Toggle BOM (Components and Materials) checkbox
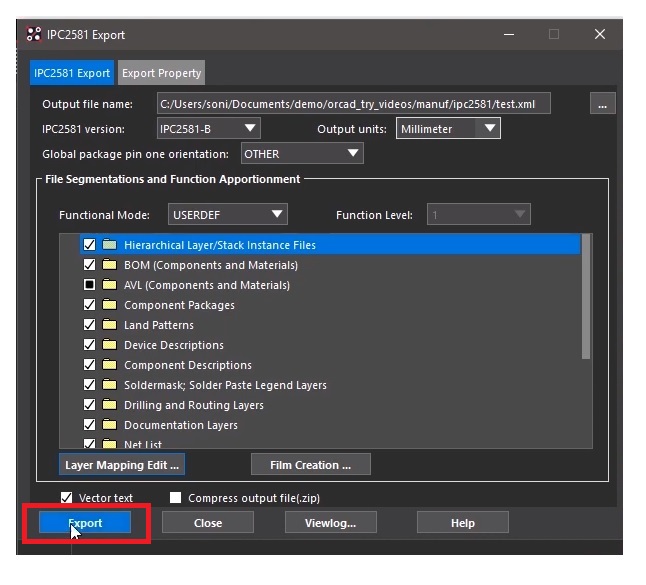 [x=89, y=264]
